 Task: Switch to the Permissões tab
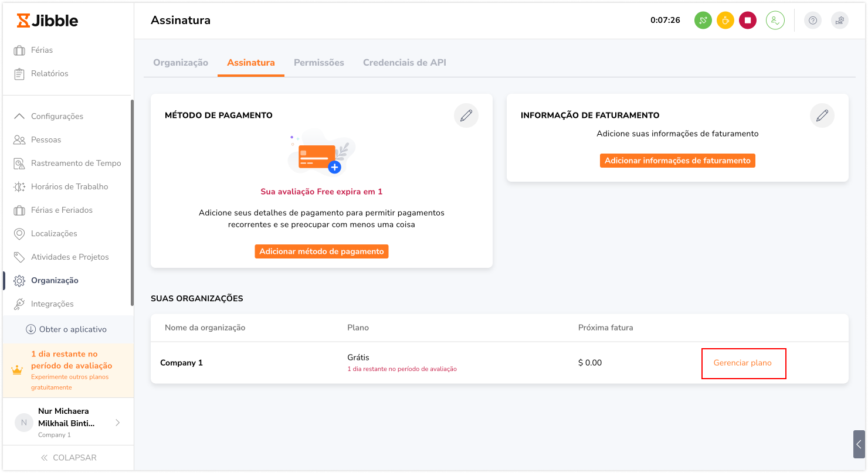click(318, 63)
